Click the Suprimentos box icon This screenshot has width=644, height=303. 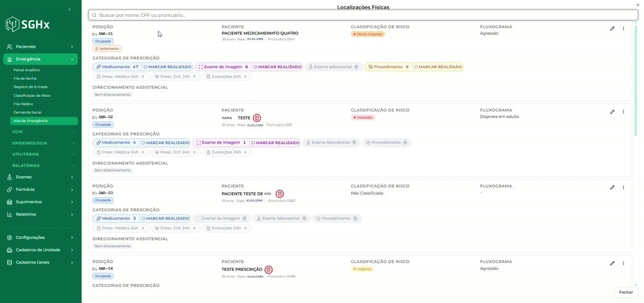click(9, 202)
